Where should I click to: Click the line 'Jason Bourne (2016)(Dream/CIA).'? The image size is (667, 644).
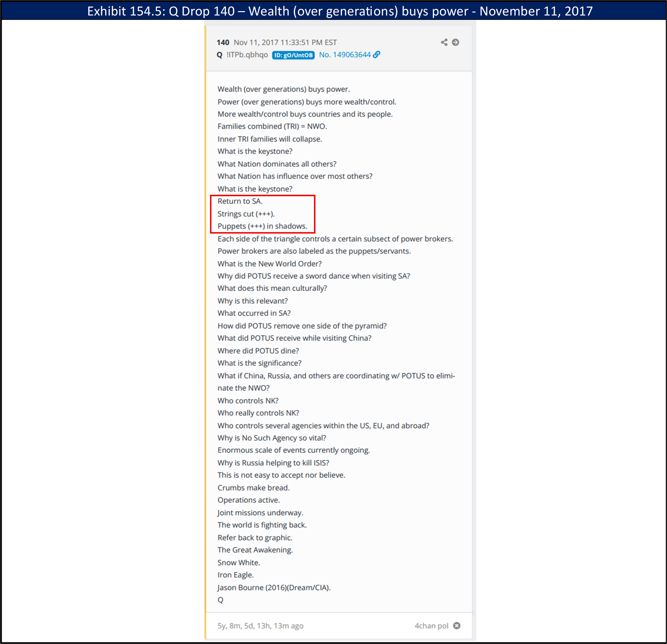click(x=274, y=587)
